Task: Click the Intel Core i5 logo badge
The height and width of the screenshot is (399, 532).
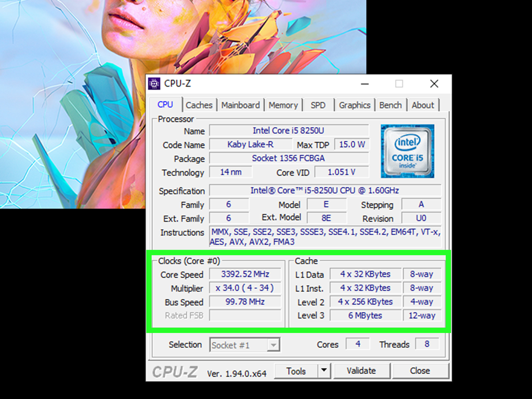Action: (x=407, y=151)
